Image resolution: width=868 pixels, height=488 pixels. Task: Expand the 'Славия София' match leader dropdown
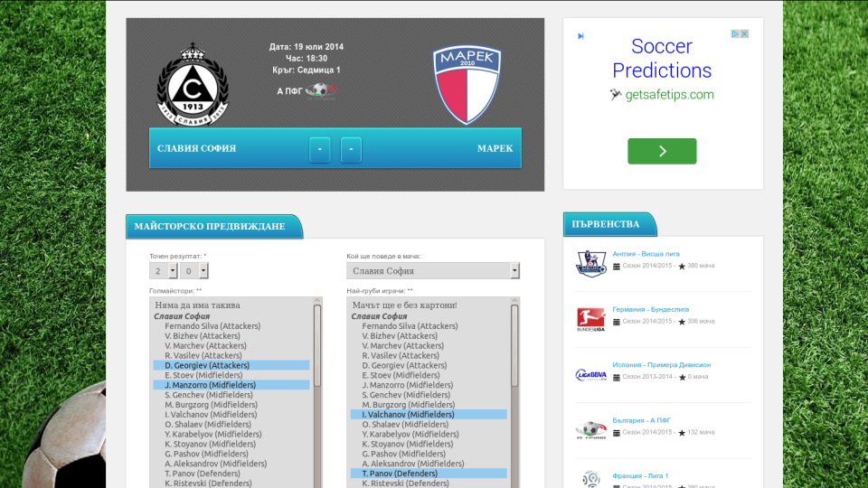pos(433,270)
